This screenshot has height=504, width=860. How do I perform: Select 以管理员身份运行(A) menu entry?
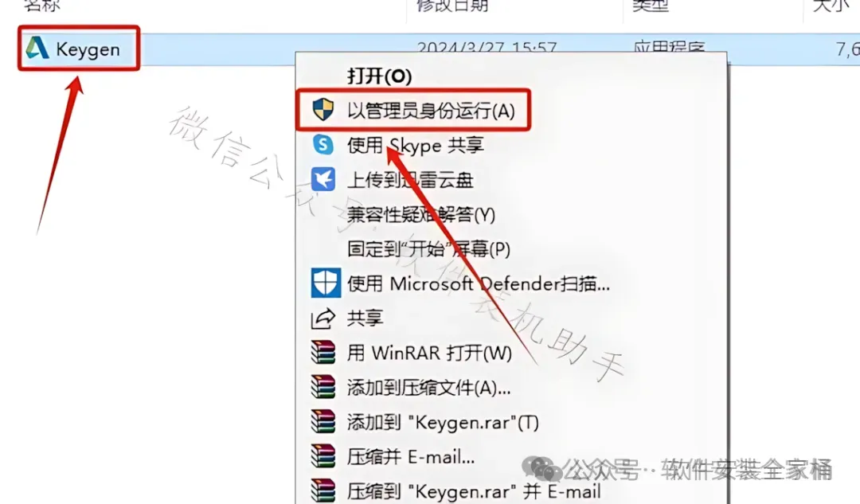click(431, 110)
